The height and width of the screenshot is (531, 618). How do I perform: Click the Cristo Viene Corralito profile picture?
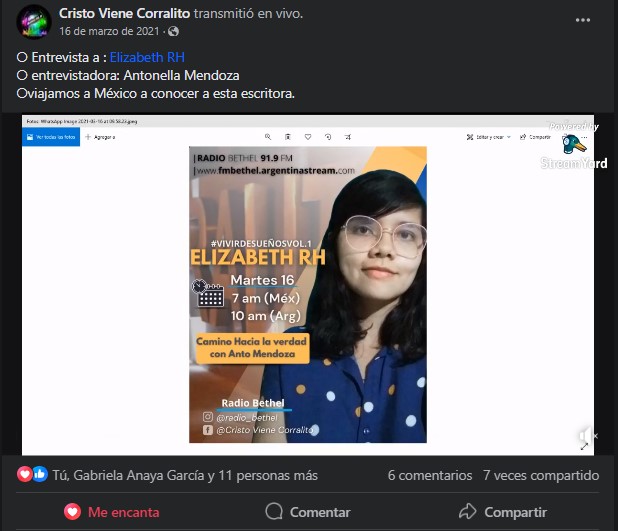pos(34,22)
